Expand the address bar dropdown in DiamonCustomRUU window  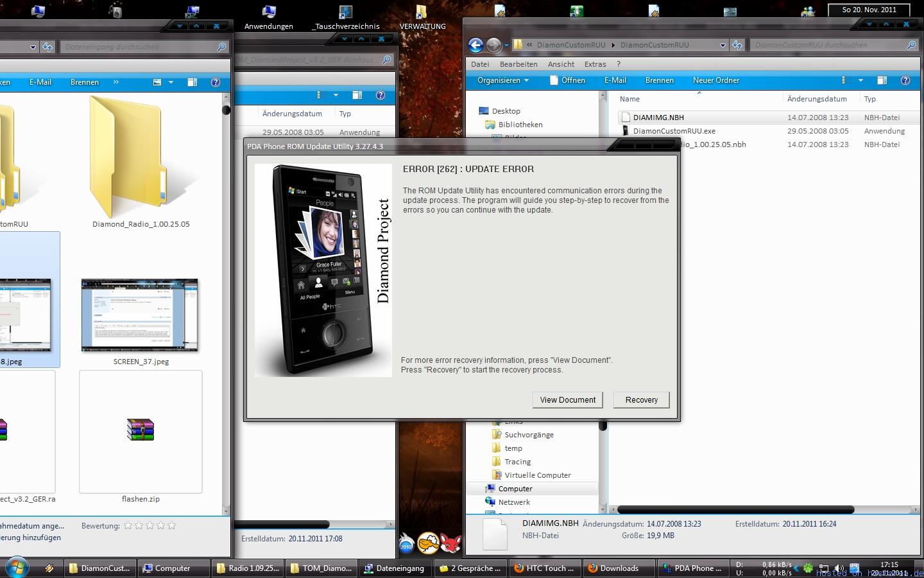(723, 45)
